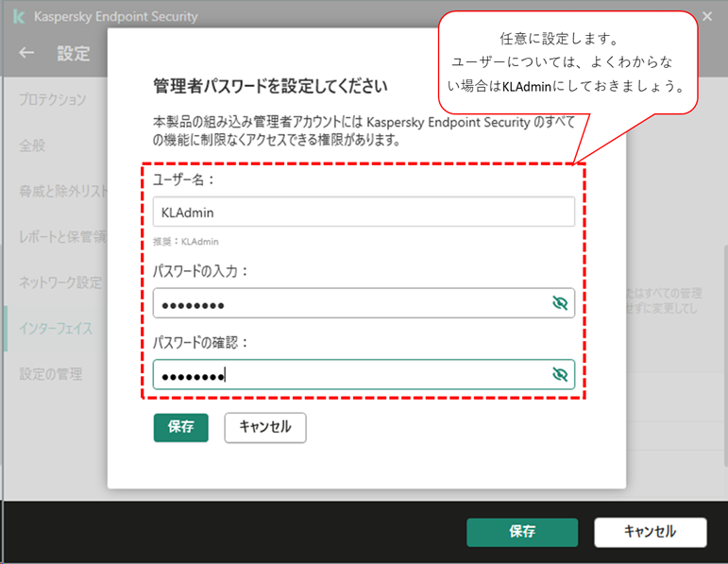Open the 設定の管理 section
728x564 pixels.
click(x=51, y=374)
